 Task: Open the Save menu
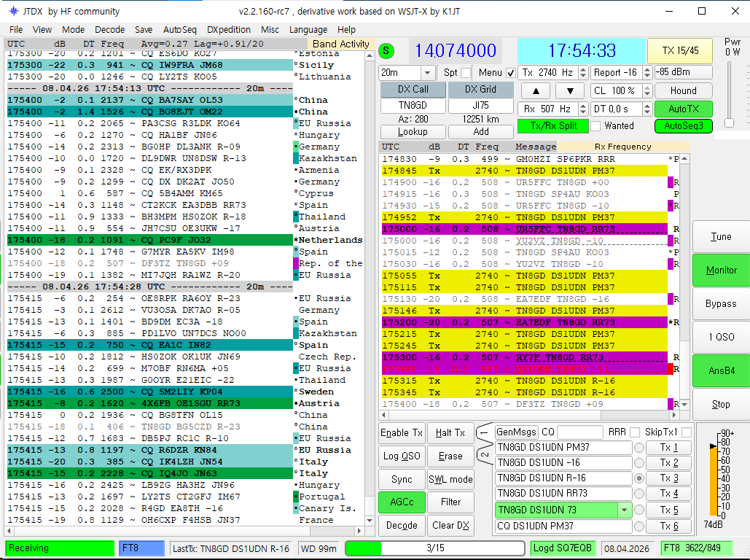144,30
